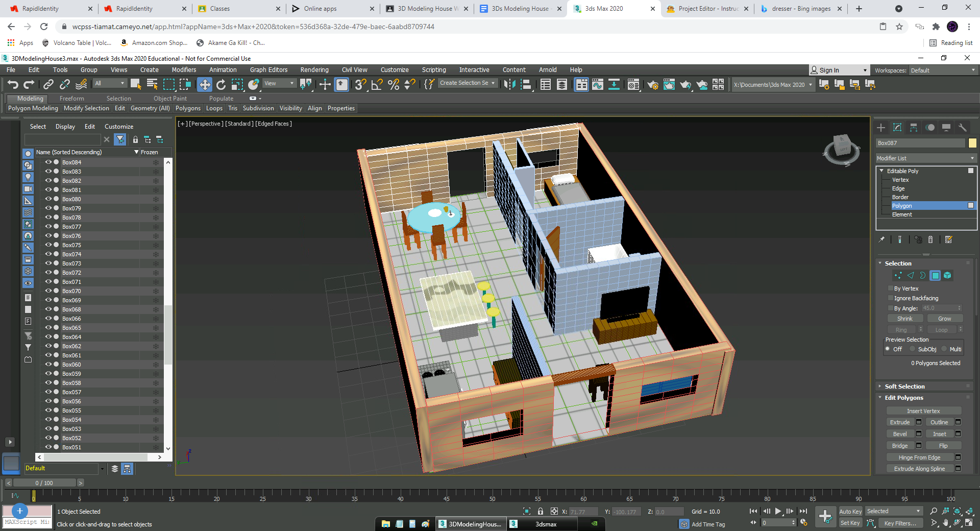The width and height of the screenshot is (980, 531).
Task: Open the Hierarchy panel icon
Action: pos(914,128)
